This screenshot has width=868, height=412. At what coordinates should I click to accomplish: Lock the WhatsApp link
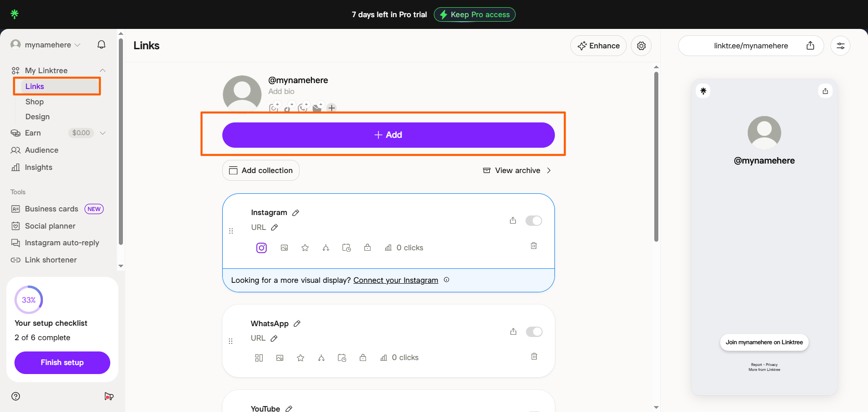coord(363,358)
